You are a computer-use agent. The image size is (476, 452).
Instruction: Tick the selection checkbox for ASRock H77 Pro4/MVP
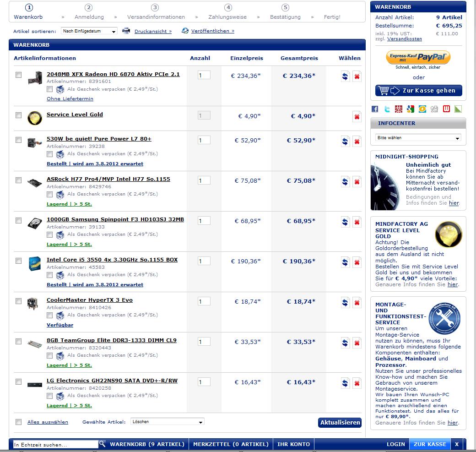(x=18, y=180)
